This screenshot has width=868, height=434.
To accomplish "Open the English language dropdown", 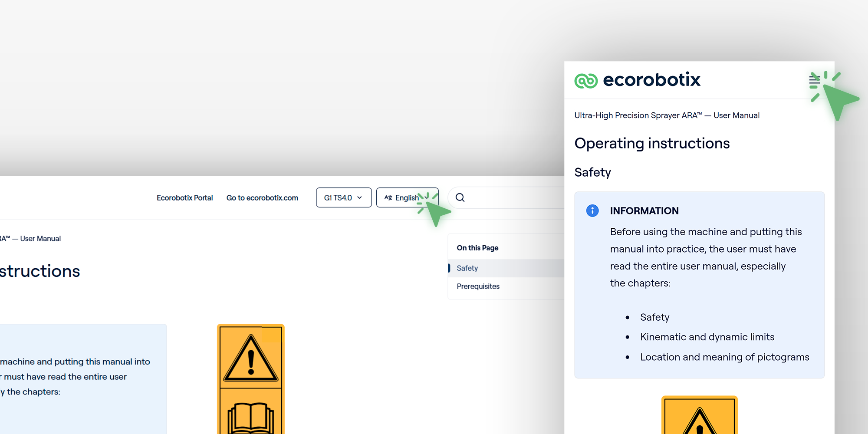I will [407, 197].
